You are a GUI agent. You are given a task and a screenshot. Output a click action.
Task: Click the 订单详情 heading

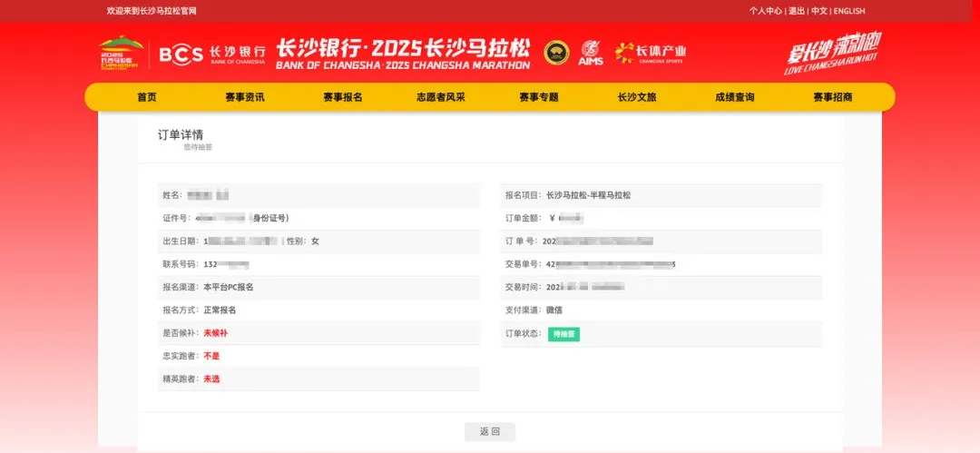pos(181,135)
